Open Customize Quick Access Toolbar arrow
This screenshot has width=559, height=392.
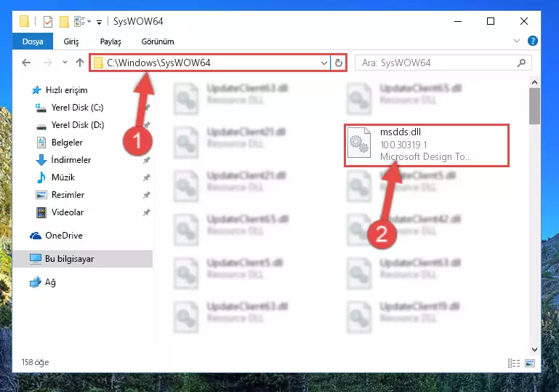99,22
